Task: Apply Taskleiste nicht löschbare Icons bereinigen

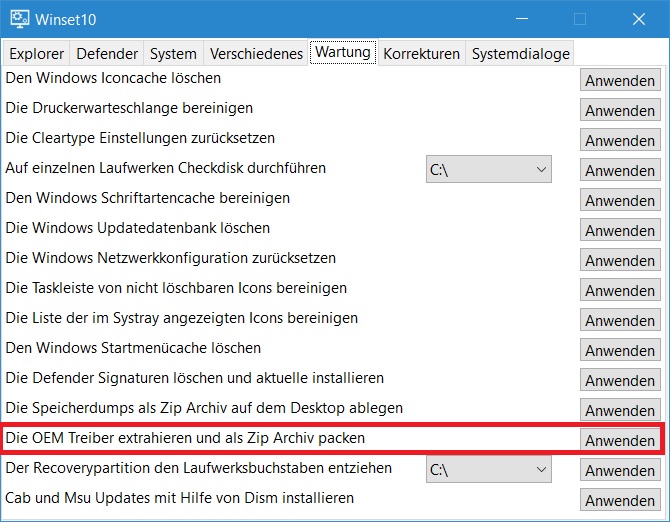Action: [620, 290]
